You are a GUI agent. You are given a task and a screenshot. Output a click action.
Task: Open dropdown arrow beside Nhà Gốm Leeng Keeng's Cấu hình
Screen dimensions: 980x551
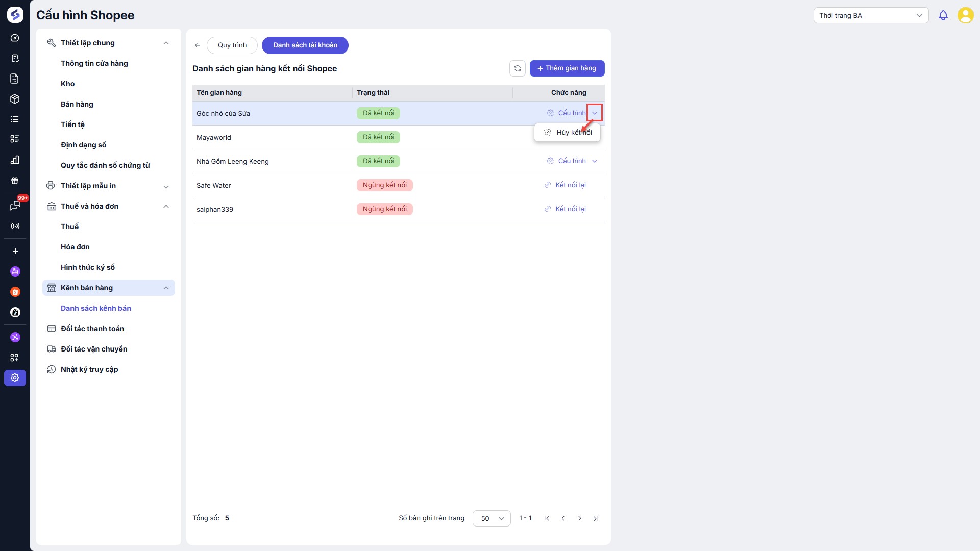(x=595, y=161)
